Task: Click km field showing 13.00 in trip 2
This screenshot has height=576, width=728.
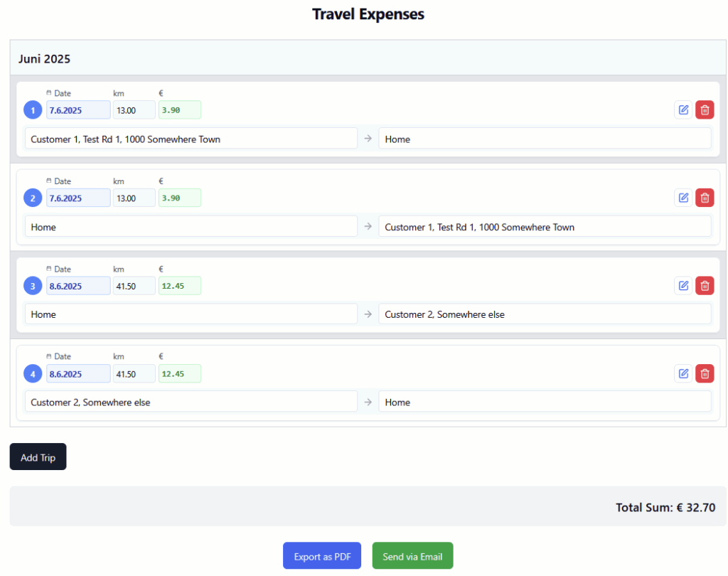Action: pos(134,198)
